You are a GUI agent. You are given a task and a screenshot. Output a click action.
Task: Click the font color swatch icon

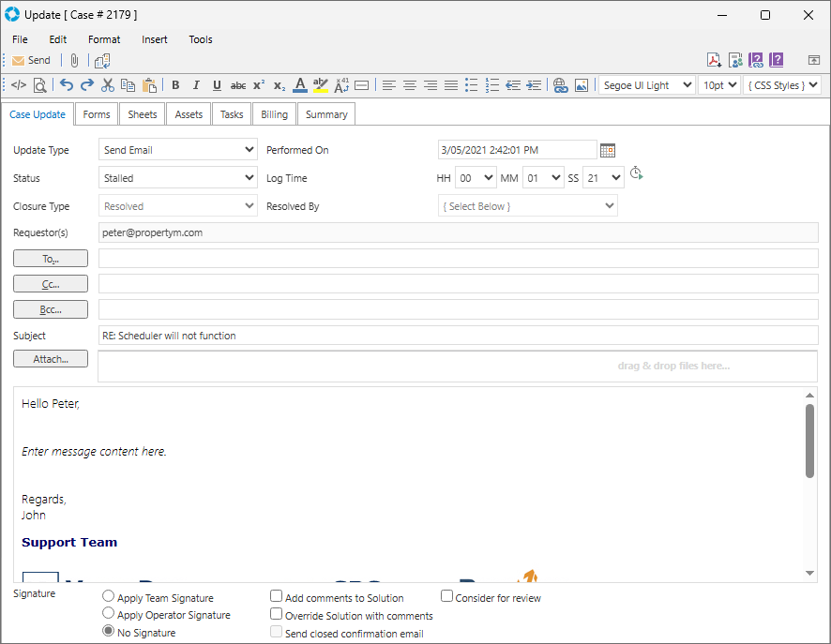pyautogui.click(x=299, y=85)
